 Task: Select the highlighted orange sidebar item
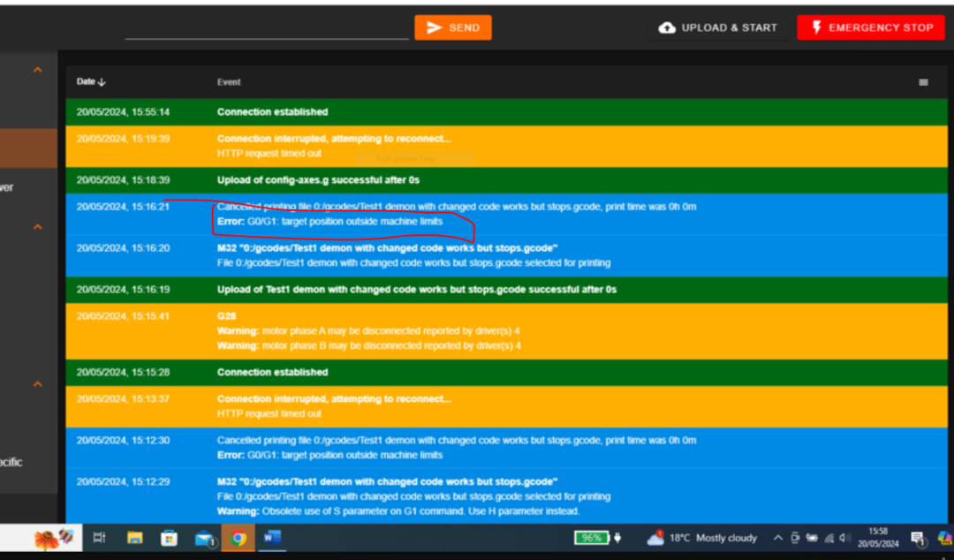click(x=28, y=148)
